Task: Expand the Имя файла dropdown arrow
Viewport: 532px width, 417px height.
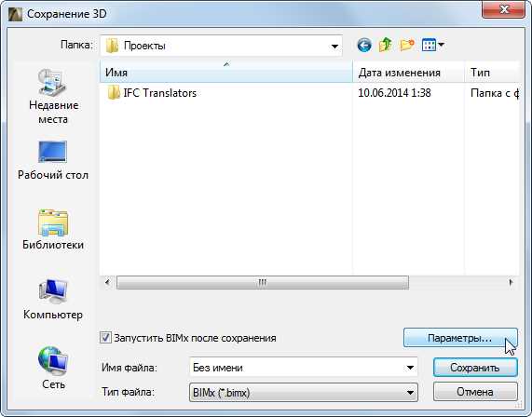Action: click(410, 368)
